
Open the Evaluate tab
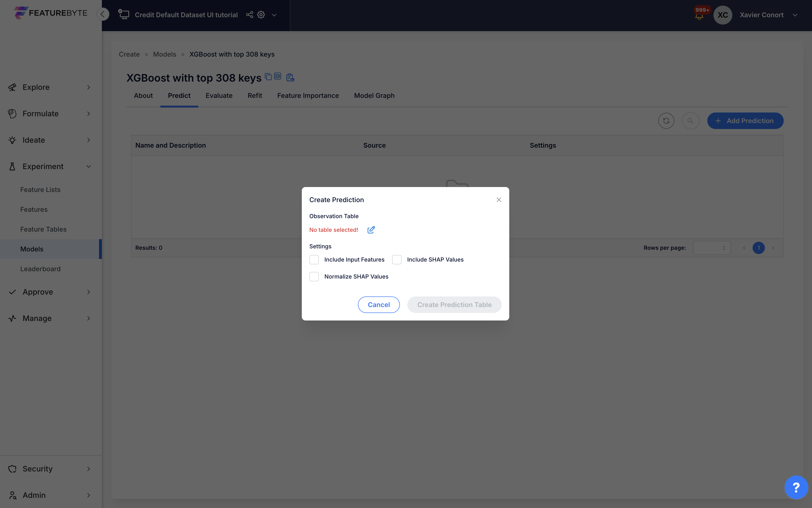(x=219, y=96)
